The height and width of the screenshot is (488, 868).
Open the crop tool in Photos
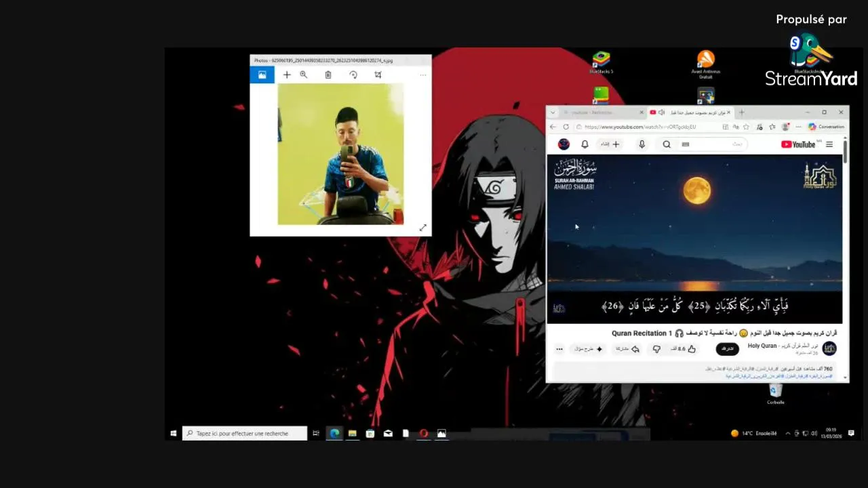(x=378, y=75)
